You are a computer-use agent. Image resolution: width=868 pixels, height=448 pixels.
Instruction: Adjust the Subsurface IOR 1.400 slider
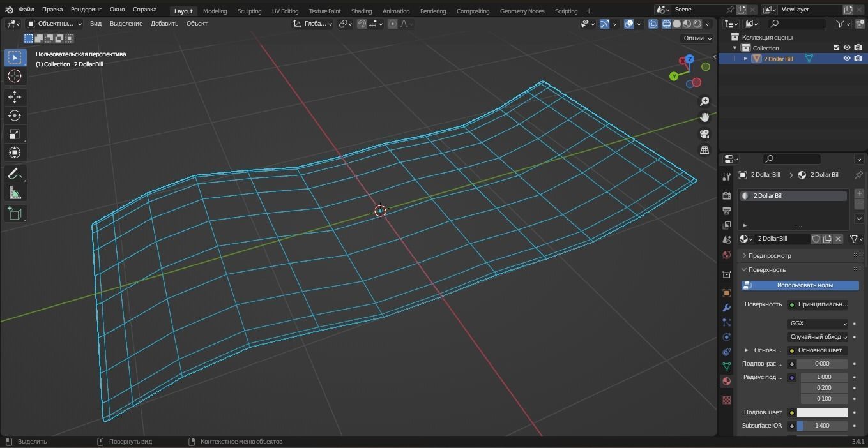[823, 426]
